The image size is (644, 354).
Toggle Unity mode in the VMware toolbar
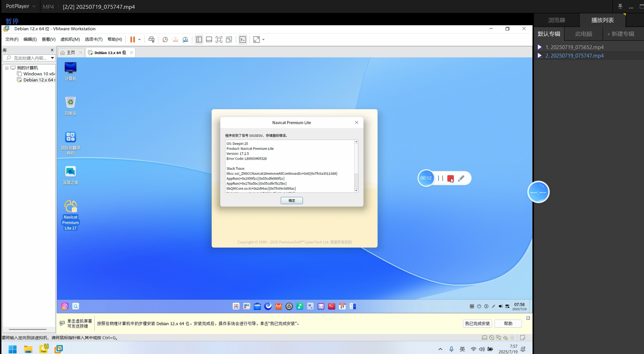click(229, 40)
